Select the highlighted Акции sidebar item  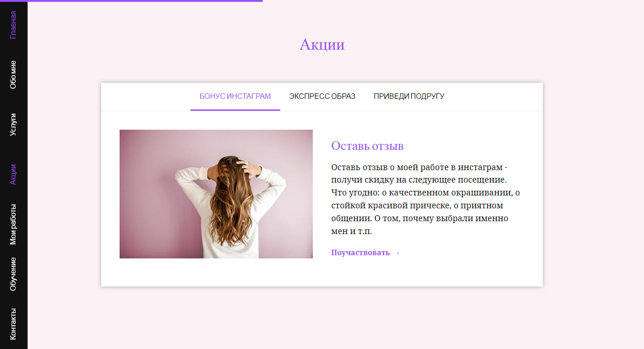[13, 174]
